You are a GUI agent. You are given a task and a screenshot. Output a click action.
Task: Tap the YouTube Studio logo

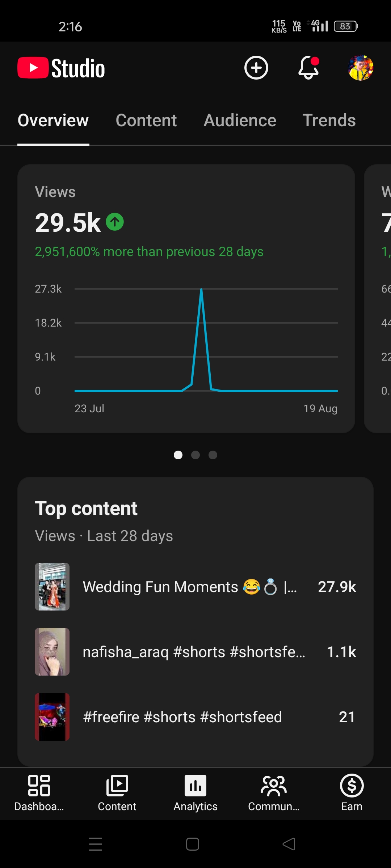(61, 68)
